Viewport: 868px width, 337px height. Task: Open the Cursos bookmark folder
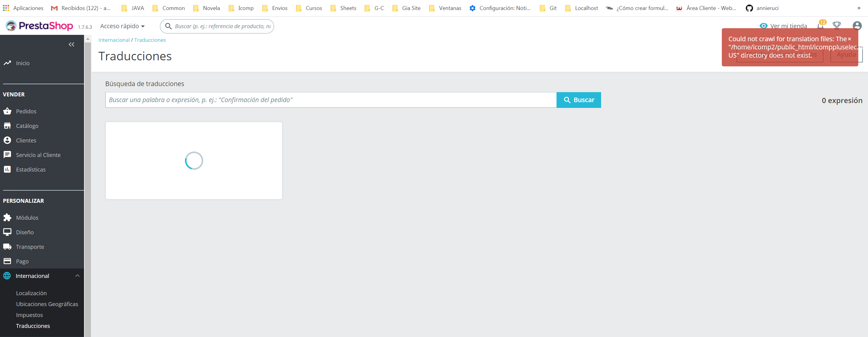309,8
